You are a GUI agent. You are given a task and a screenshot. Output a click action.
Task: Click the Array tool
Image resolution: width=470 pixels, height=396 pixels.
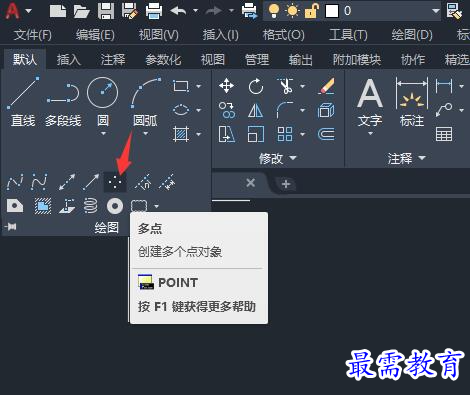pyautogui.click(x=285, y=134)
